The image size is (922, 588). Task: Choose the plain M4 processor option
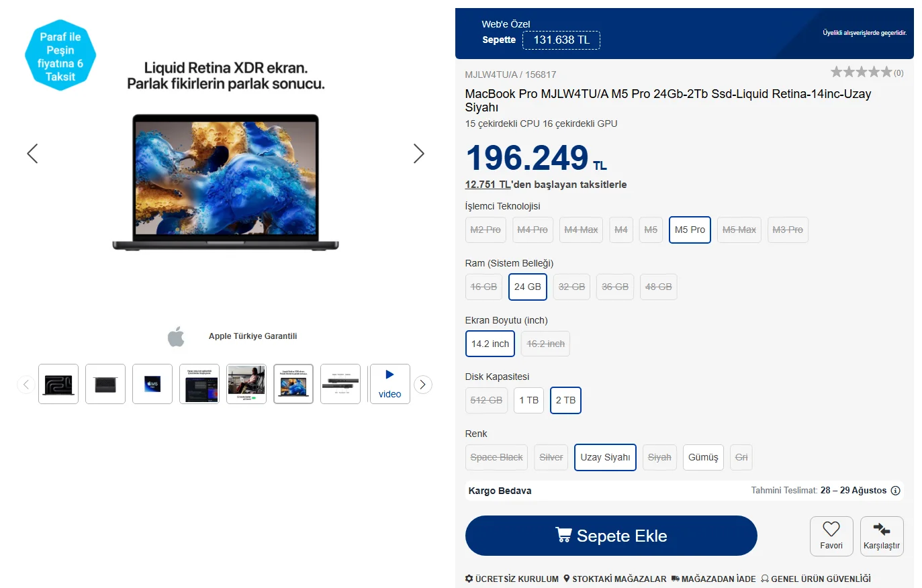point(621,230)
